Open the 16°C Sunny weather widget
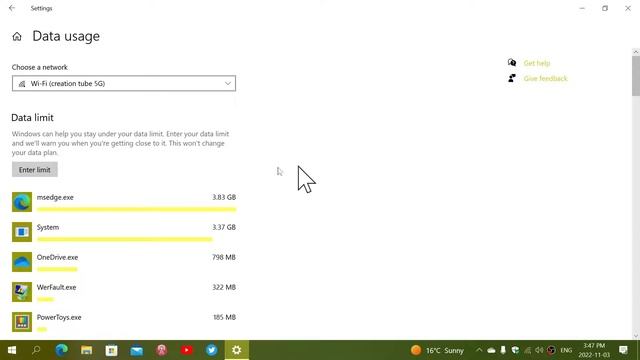Viewport: 640px width, 360px height. (x=437, y=350)
